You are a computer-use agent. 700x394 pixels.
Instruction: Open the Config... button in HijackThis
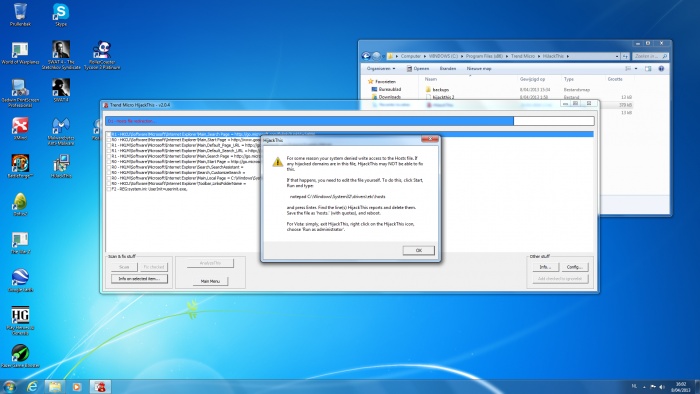[575, 267]
